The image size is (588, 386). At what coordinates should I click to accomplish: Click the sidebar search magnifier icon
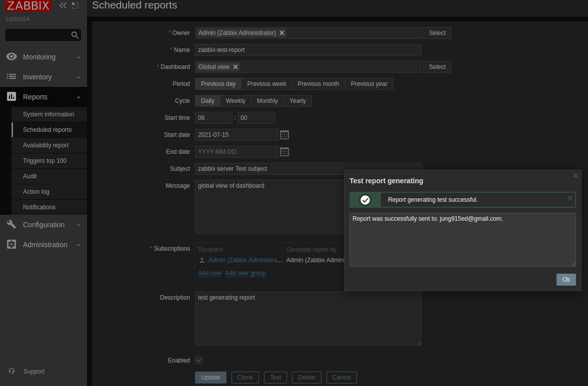coord(75,35)
